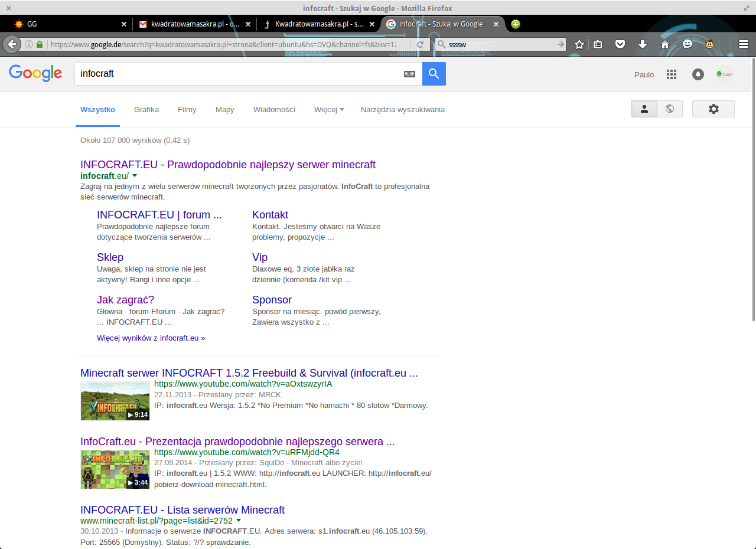Open the Sklep sitelink
Screen dimensions: 756x549
110,257
